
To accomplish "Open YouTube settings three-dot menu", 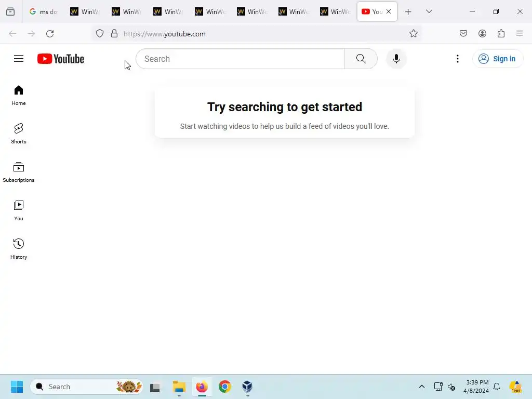I will pyautogui.click(x=458, y=59).
